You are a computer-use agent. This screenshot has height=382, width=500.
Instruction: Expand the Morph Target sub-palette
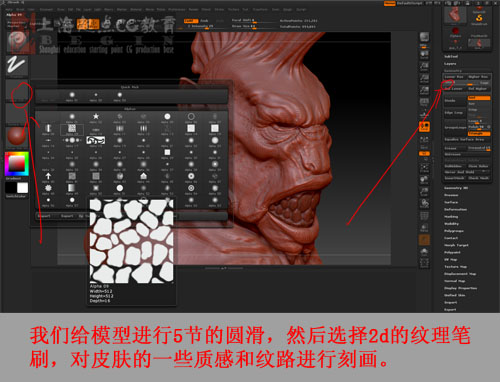click(x=456, y=245)
